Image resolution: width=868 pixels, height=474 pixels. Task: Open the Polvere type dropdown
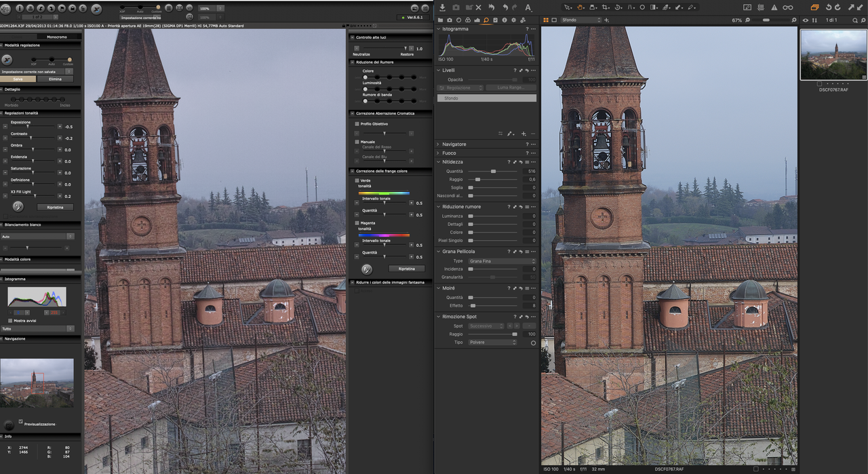(x=492, y=342)
